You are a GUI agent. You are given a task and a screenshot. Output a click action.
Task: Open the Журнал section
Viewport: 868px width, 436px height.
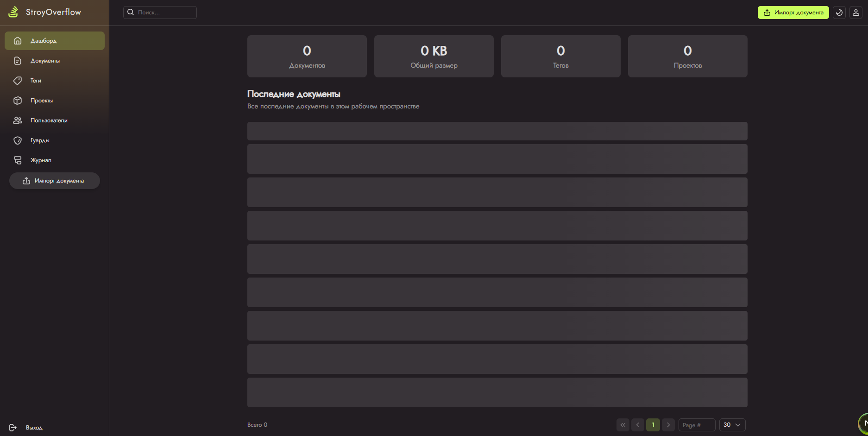tap(55, 160)
